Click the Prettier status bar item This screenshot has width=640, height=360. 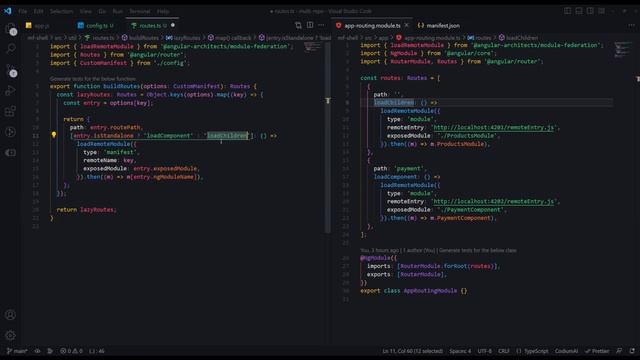pyautogui.click(x=597, y=351)
